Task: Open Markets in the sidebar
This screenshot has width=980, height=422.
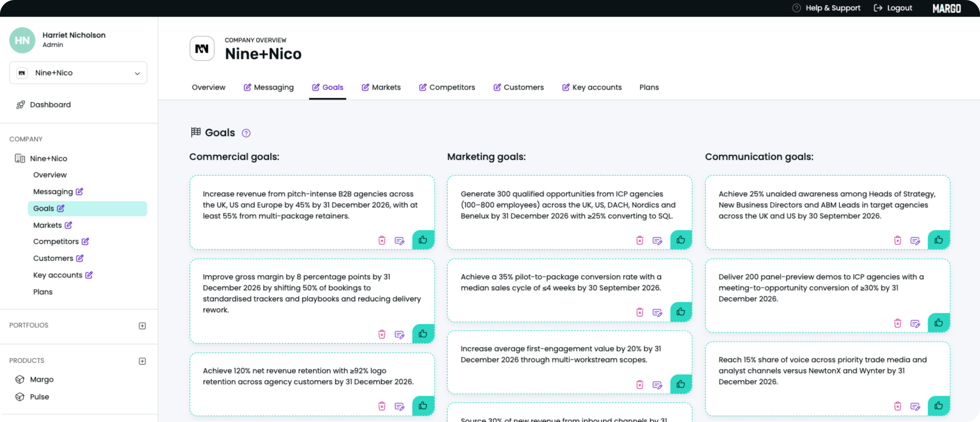Action: [x=52, y=225]
